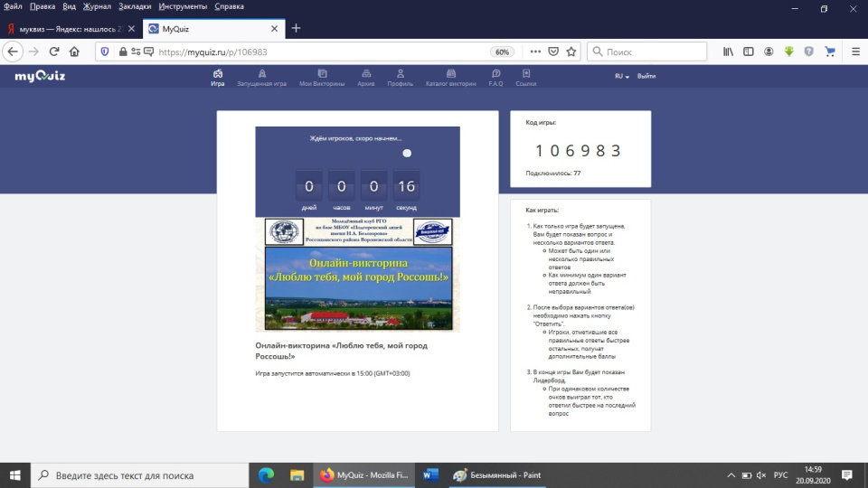
Task: Show hidden system tray icons
Action: point(731,475)
